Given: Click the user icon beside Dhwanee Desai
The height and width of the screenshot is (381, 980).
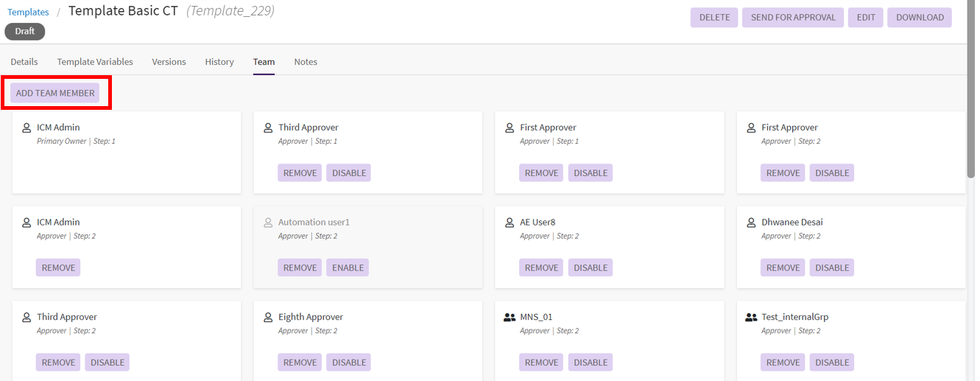Looking at the screenshot, I should tap(751, 222).
